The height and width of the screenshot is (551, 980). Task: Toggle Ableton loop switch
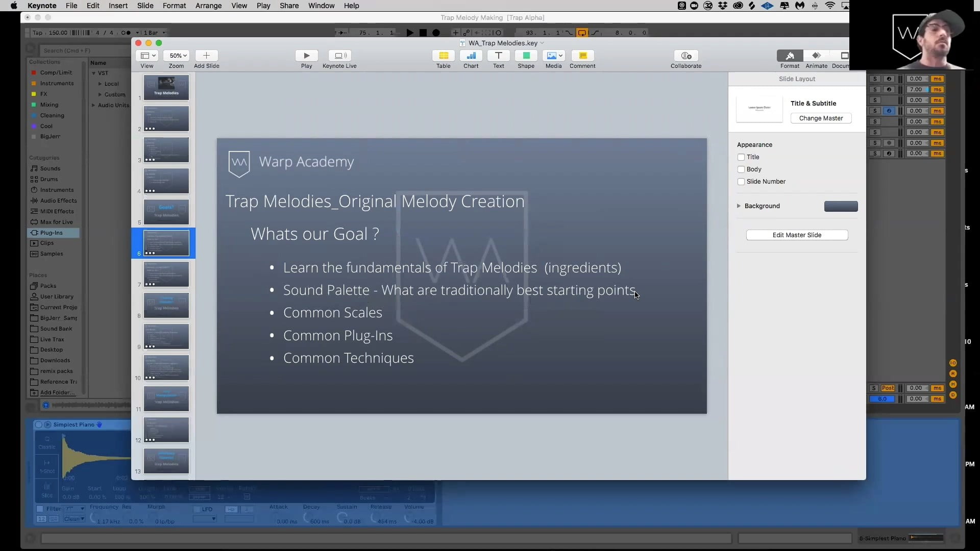pyautogui.click(x=581, y=33)
